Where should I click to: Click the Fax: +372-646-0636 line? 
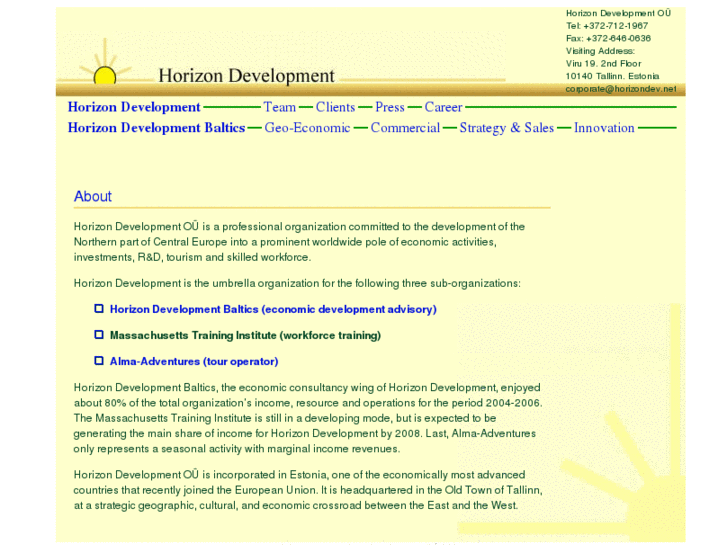[x=608, y=38]
